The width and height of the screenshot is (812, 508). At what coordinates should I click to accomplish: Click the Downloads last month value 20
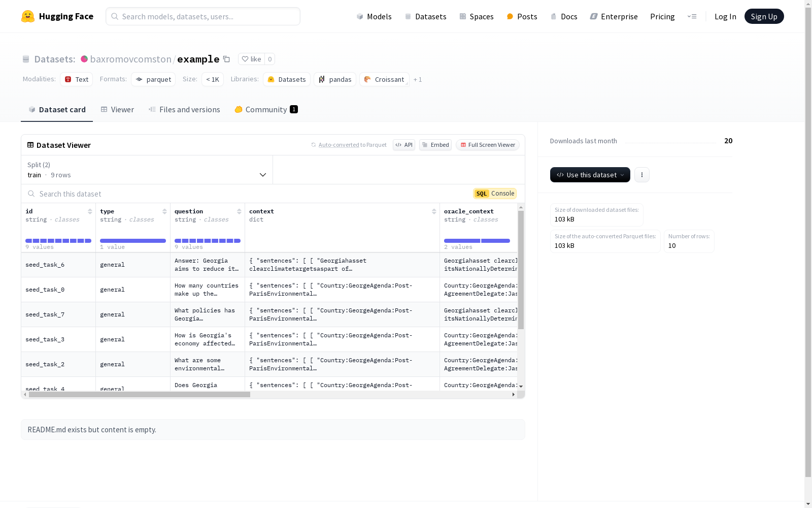pyautogui.click(x=728, y=141)
